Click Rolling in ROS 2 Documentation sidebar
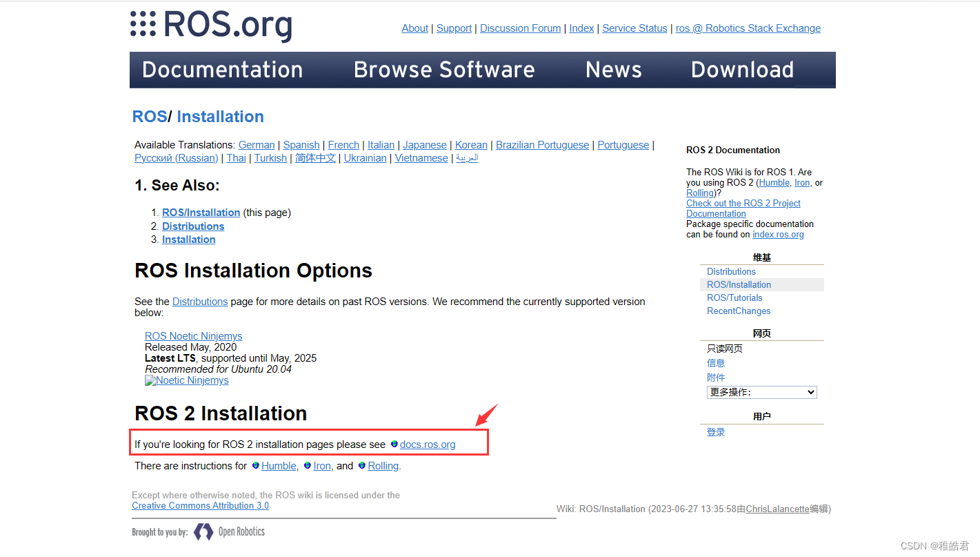This screenshot has height=557, width=980. click(700, 193)
